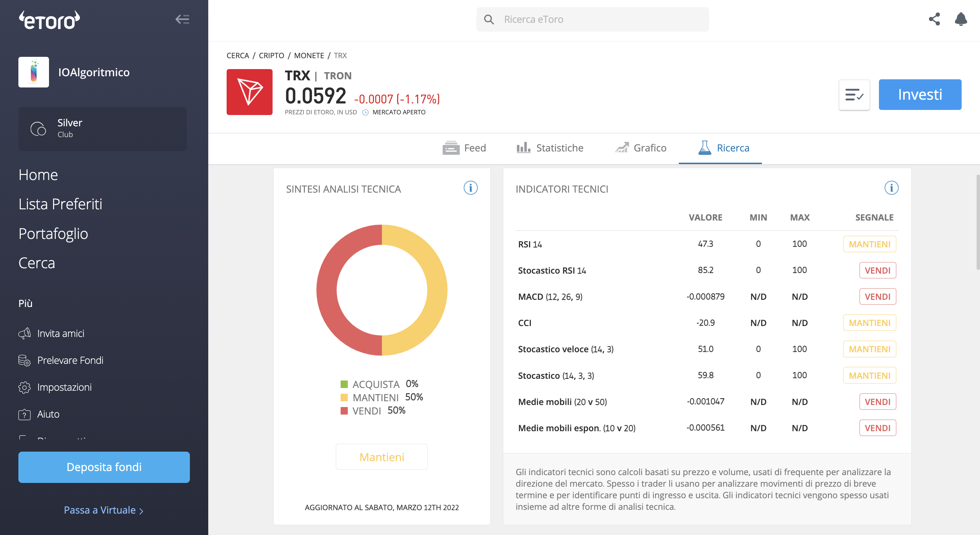
Task: Open the notifications bell
Action: pos(961,19)
